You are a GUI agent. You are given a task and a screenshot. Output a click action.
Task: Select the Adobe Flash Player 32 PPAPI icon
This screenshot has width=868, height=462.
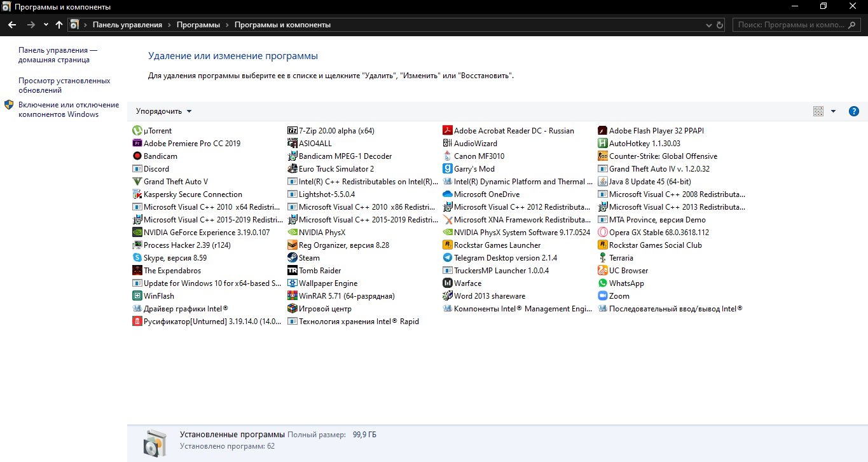[603, 131]
